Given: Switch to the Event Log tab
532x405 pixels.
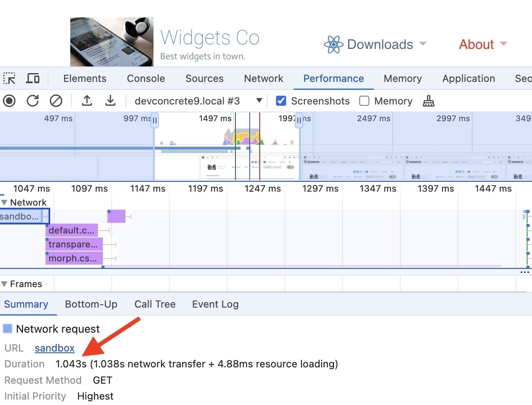Looking at the screenshot, I should [x=215, y=304].
